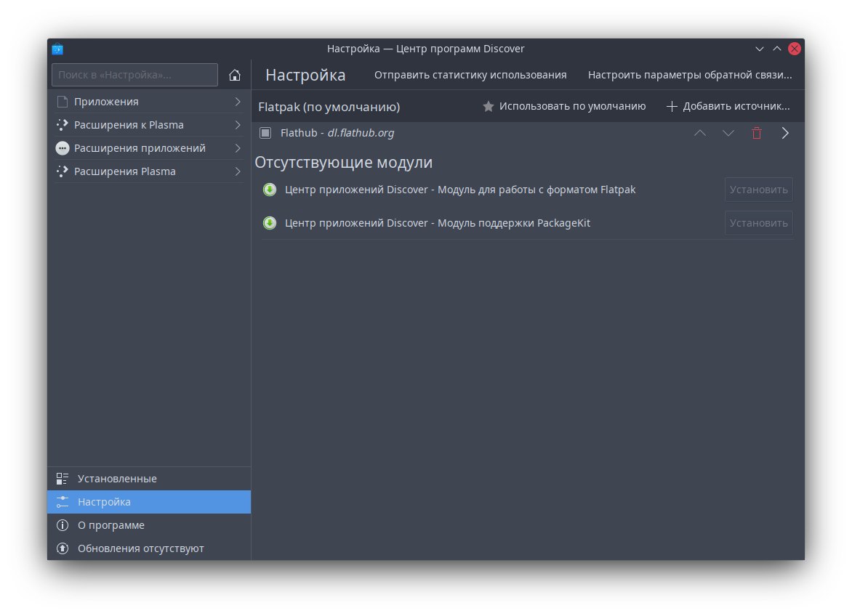Move Flathub source down
The width and height of the screenshot is (852, 616).
pyautogui.click(x=728, y=133)
